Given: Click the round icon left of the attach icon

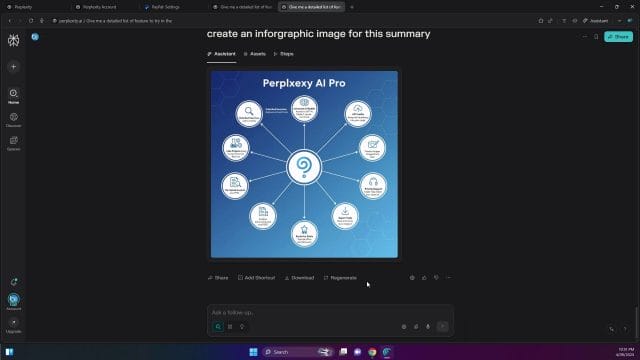Looking at the screenshot, I should click(x=404, y=327).
